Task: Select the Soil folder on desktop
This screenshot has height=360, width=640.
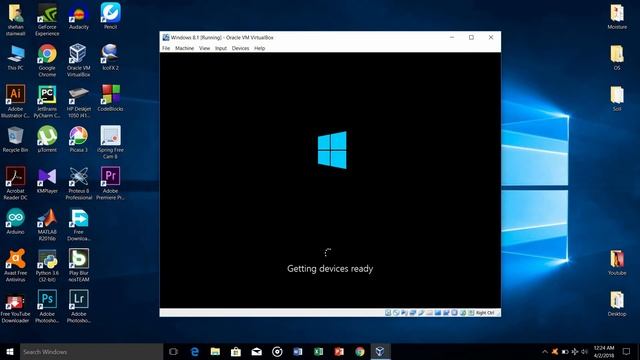Action: [617, 98]
